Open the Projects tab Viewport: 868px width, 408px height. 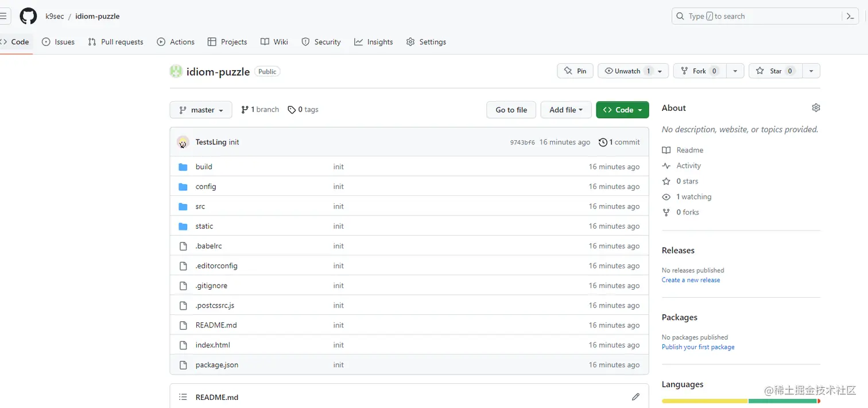click(227, 42)
